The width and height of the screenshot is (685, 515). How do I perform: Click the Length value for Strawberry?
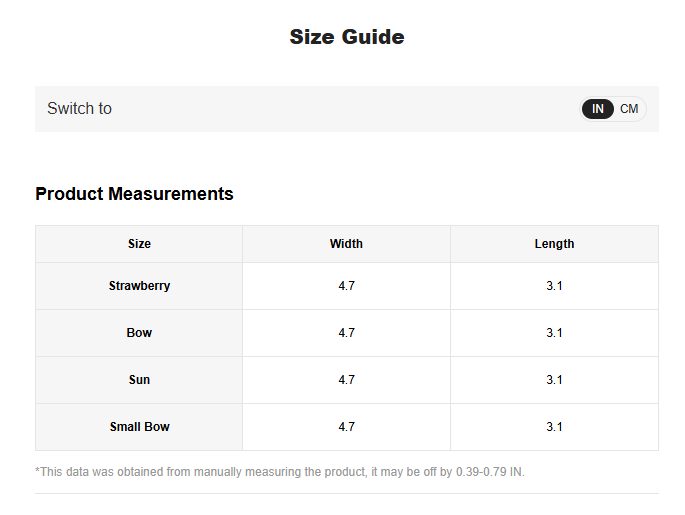(554, 286)
